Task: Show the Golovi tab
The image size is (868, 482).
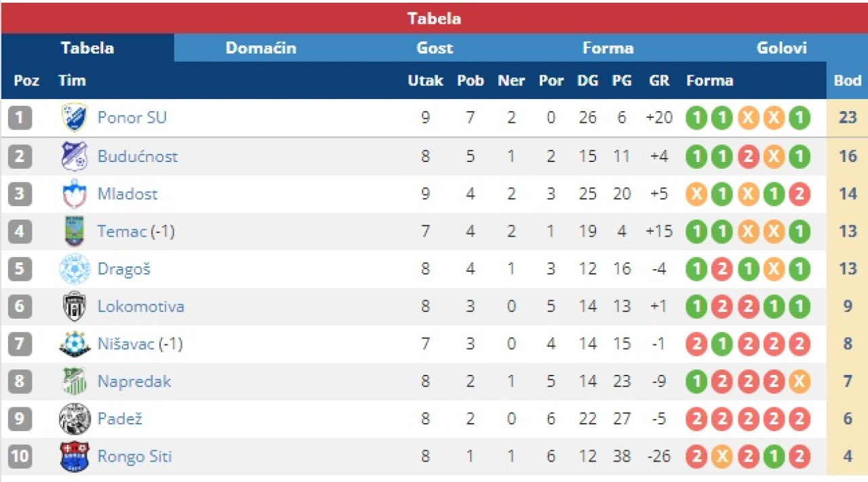Action: click(782, 48)
